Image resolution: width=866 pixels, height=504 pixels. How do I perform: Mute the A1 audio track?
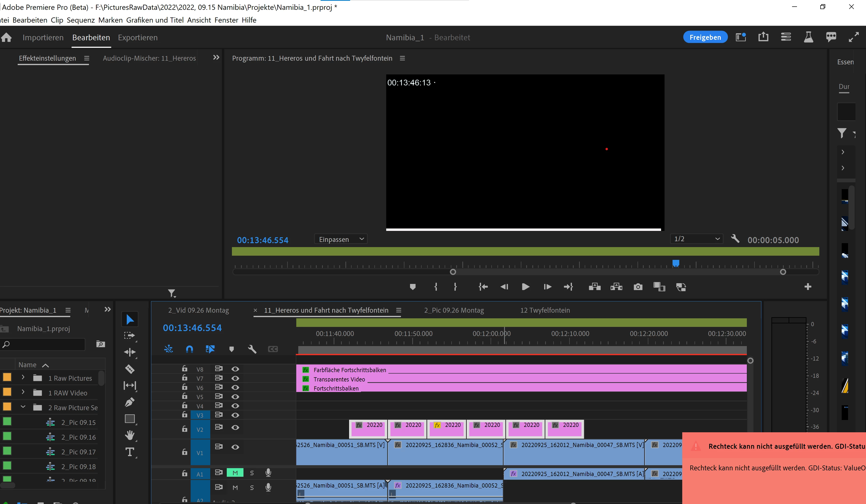(235, 472)
